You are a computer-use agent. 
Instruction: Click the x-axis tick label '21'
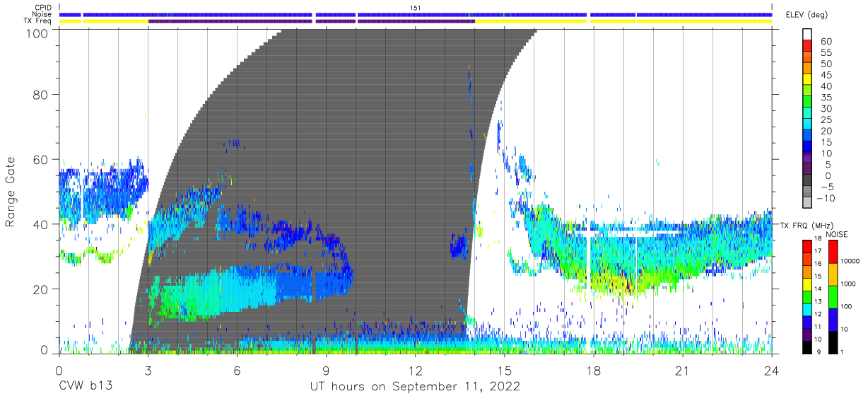(682, 370)
